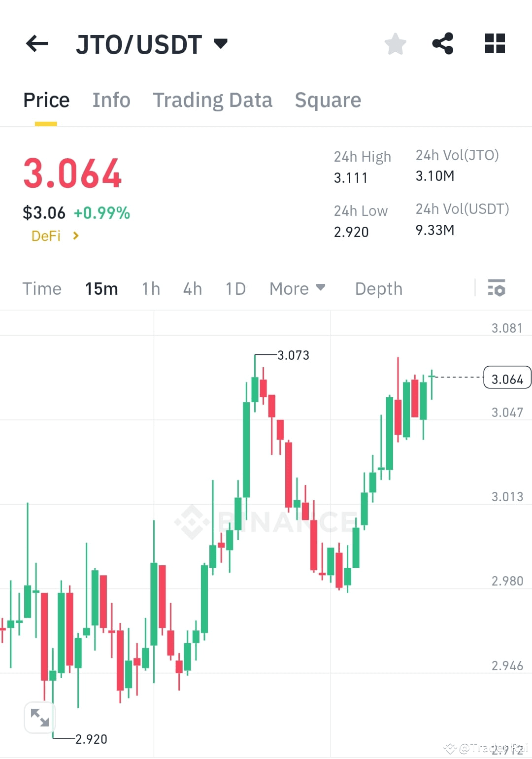Screen dimensions: 532x759
Task: Open the Square tab
Action: coord(328,100)
